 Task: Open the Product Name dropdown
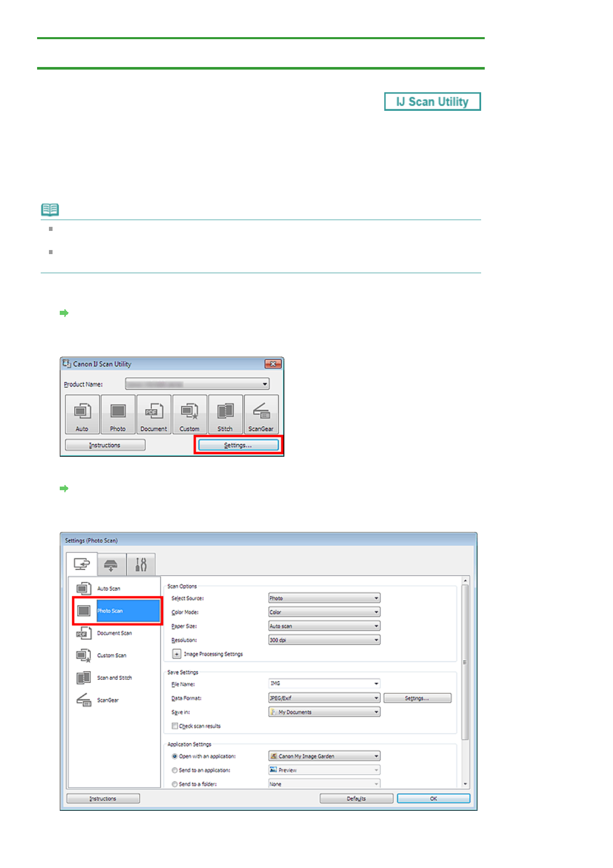tap(197, 384)
